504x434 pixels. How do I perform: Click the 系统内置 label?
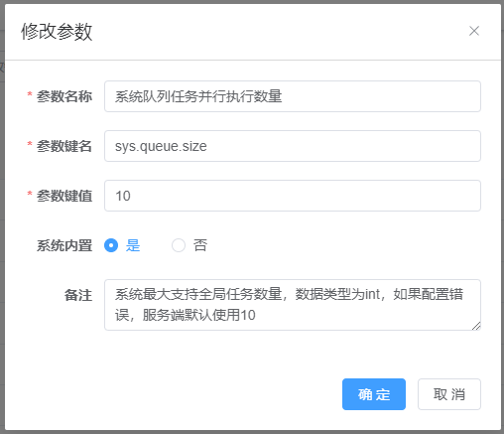[x=64, y=245]
